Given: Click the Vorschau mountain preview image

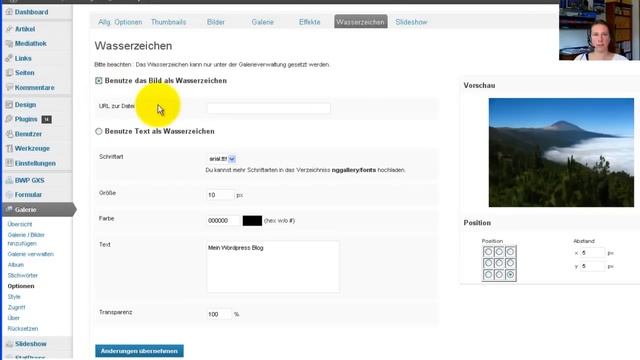Looking at the screenshot, I should 561,152.
